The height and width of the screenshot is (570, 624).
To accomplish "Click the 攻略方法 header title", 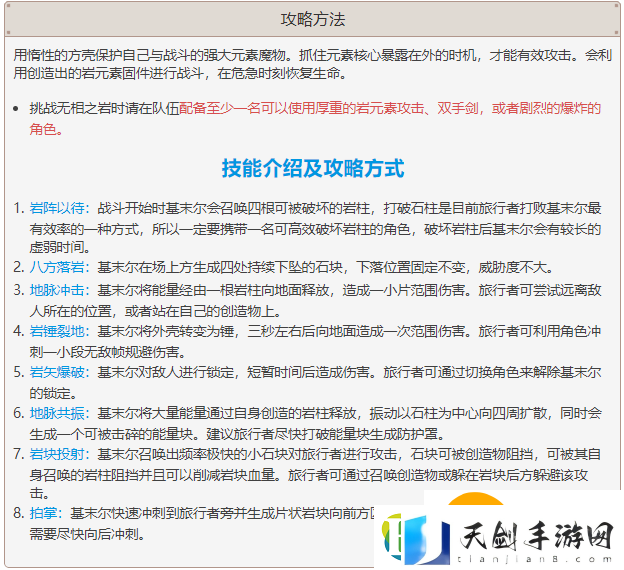I will point(313,19).
